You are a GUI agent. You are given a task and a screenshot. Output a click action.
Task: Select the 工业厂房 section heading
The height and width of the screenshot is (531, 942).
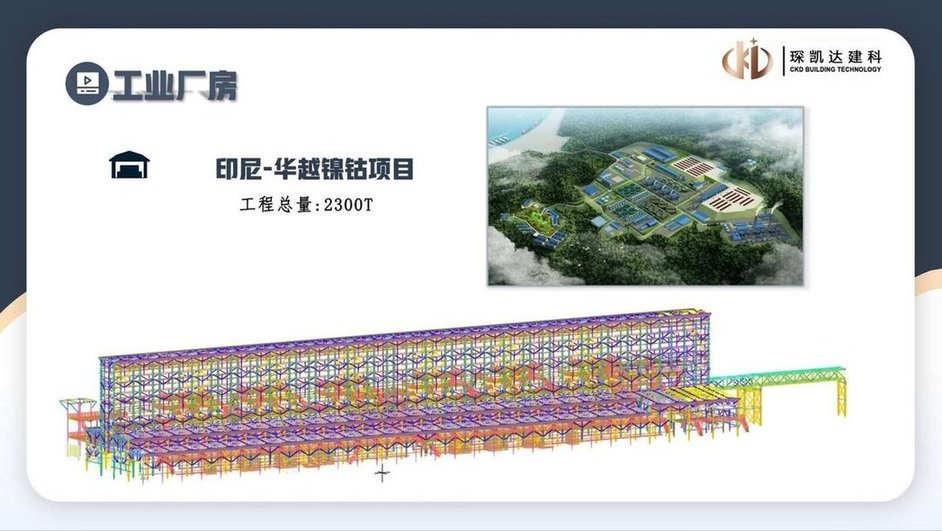(174, 84)
